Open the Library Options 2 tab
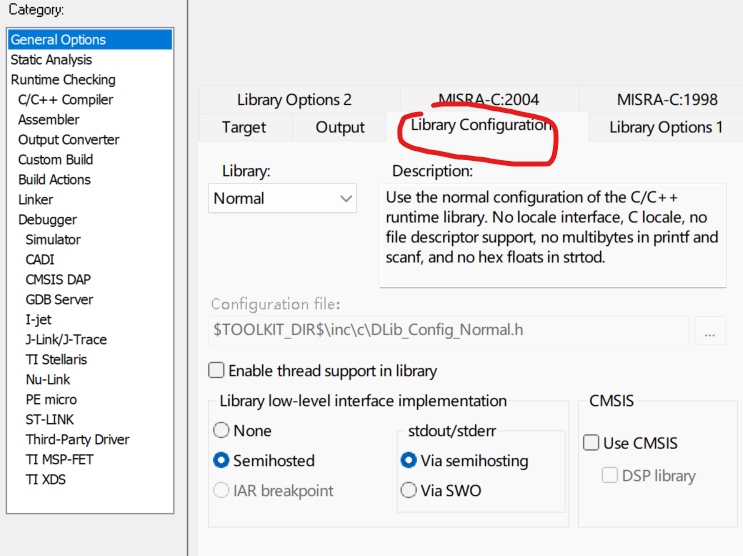 pos(294,100)
